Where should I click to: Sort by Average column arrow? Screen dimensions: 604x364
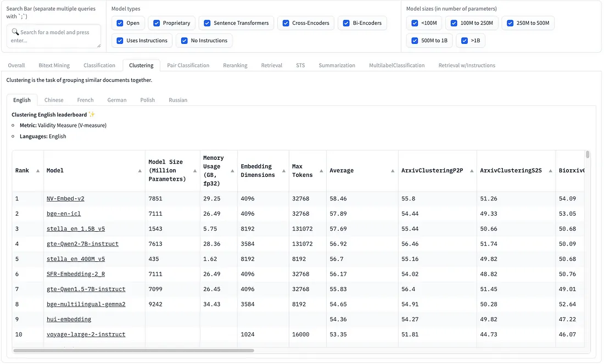click(x=393, y=171)
